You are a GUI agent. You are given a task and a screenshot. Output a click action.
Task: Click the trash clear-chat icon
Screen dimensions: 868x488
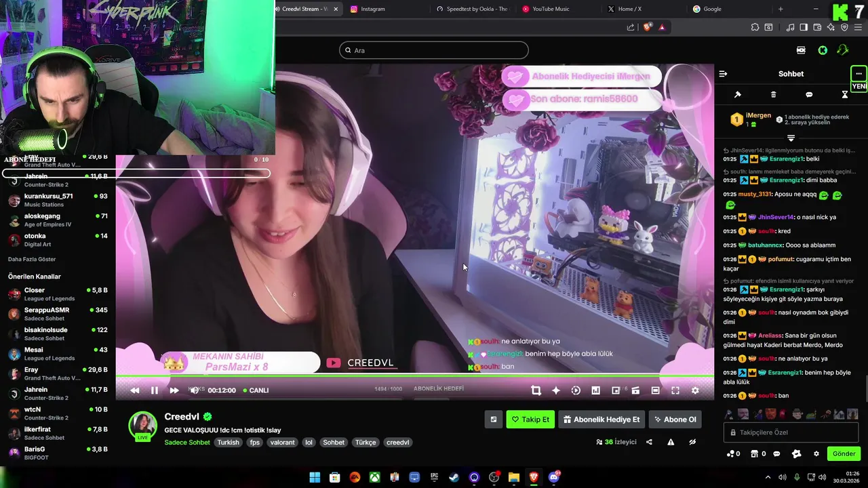coord(773,95)
